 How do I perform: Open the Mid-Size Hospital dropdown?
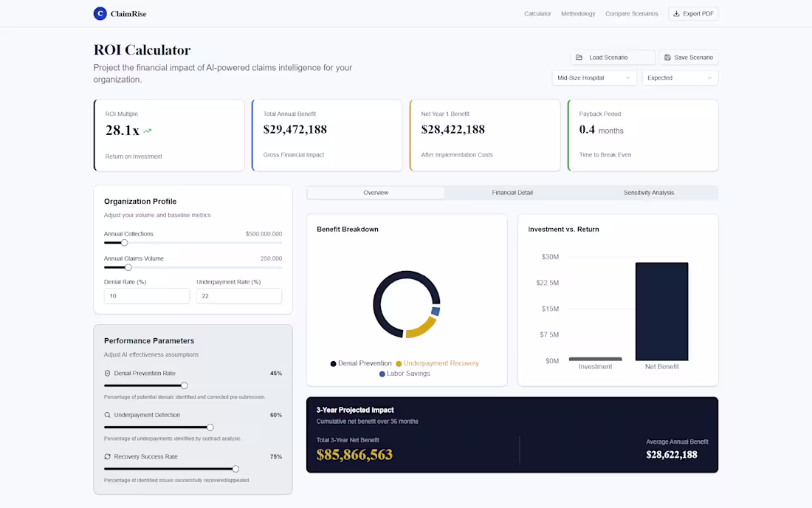[x=594, y=78]
